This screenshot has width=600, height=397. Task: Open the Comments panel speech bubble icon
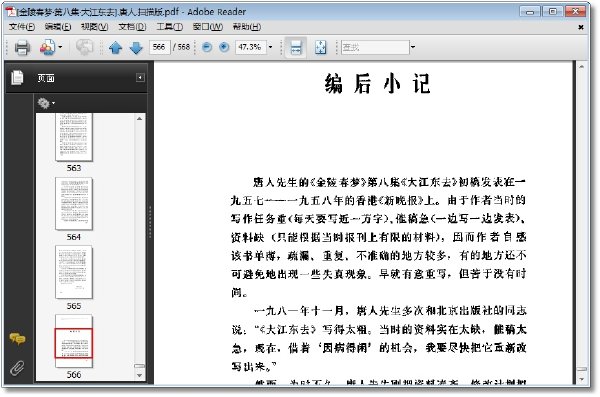[x=17, y=338]
